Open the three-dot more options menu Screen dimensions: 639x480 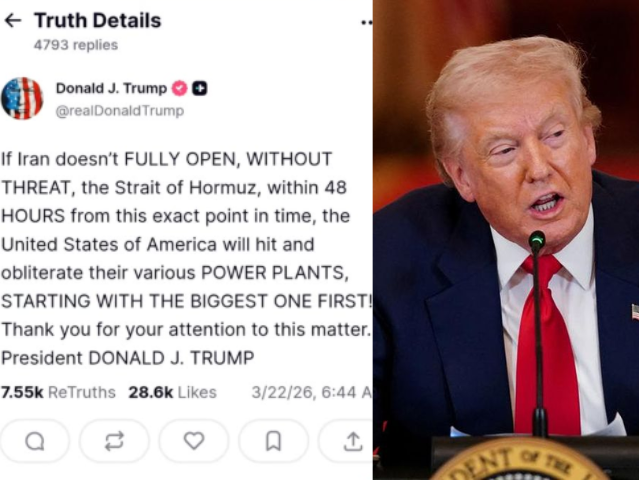click(x=366, y=22)
